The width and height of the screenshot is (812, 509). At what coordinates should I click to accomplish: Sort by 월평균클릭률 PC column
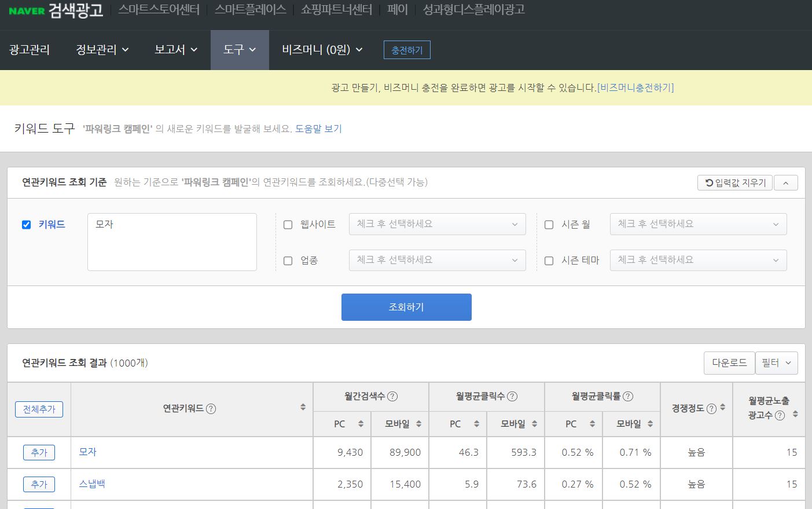pyautogui.click(x=592, y=424)
